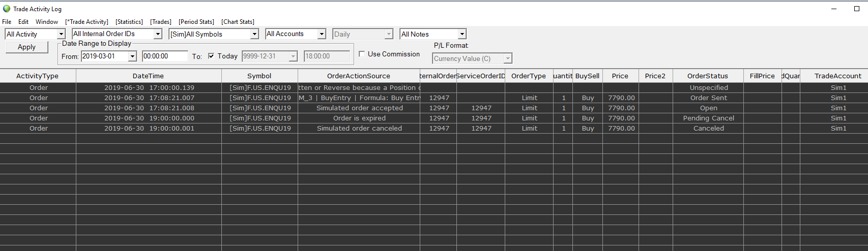Expand the [Sim]All Symbols dropdown
868x251 pixels.
tap(254, 34)
